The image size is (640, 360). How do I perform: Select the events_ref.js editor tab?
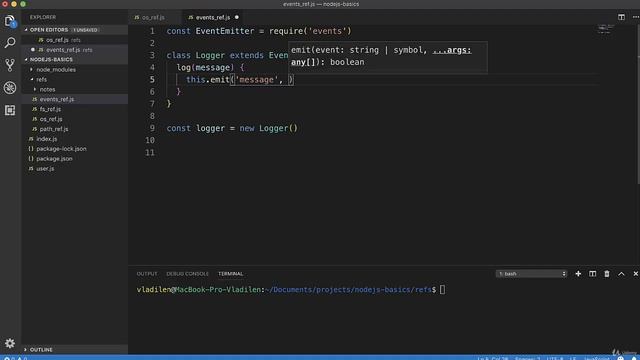[x=213, y=17]
